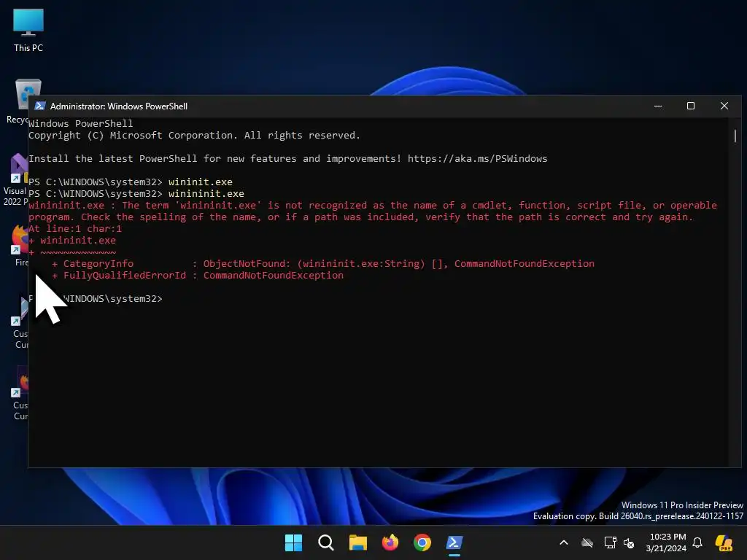
Task: Select PowerShell in the taskbar
Action: coord(454,542)
